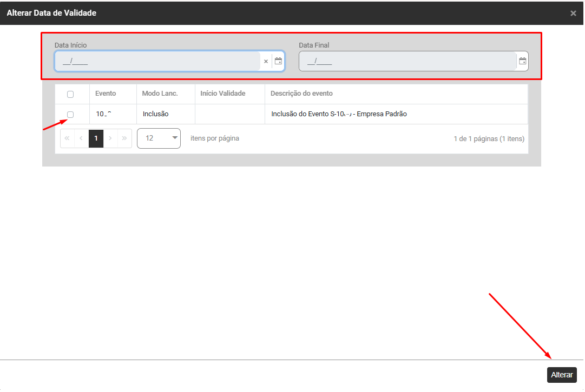The image size is (585, 392).
Task: Open the Data Final calendar picker
Action: click(522, 61)
